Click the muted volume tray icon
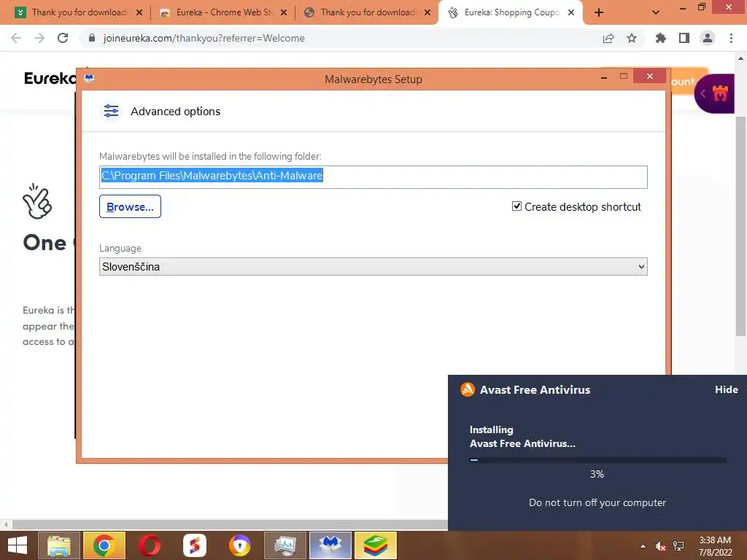The image size is (747, 560). pyautogui.click(x=660, y=546)
